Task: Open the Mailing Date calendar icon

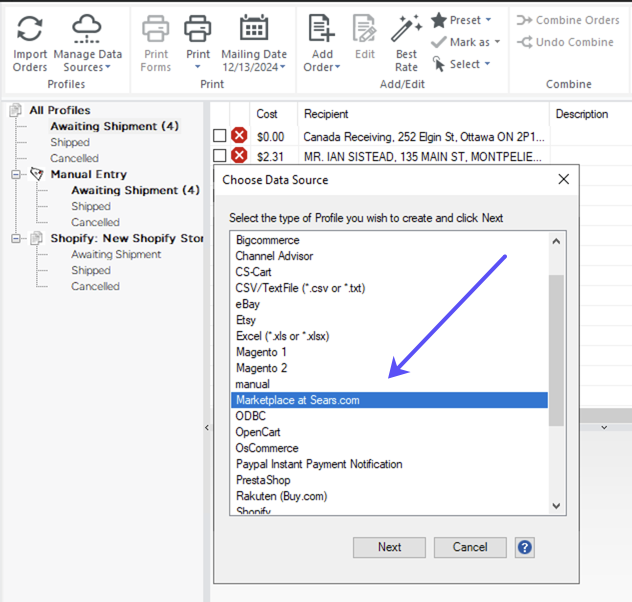Action: [254, 27]
